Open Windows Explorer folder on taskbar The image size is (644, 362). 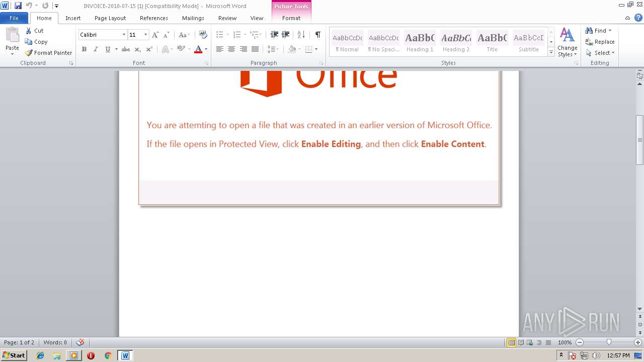click(57, 355)
